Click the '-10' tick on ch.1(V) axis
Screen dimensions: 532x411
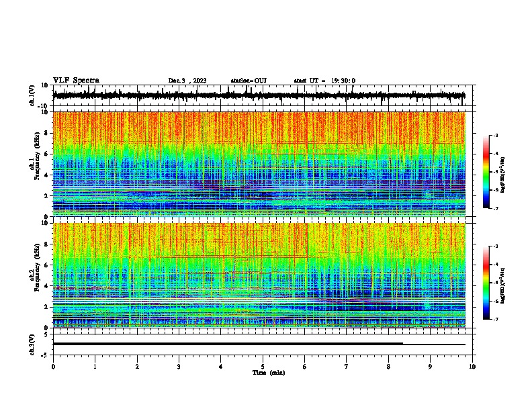coord(43,106)
